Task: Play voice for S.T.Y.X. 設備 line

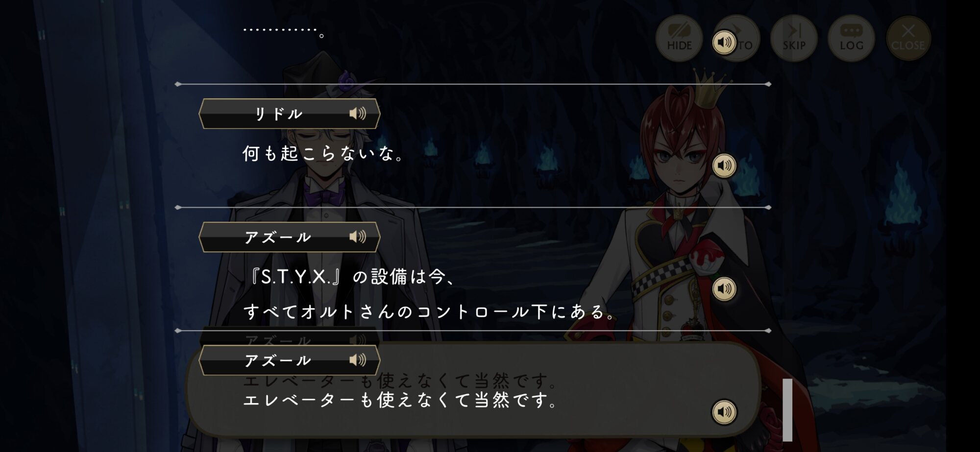Action: 724,289
